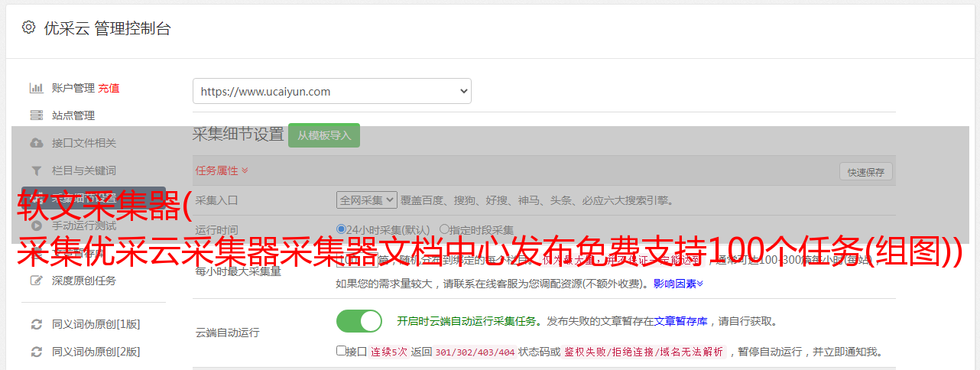
Task: Click the 云端自动运行 row label
Action: pos(227,333)
